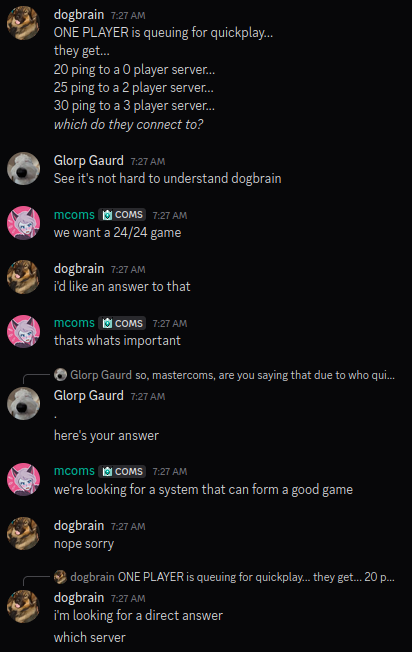
Task: Click the COMS tag badge on 'thats whats important'
Action: [122, 323]
